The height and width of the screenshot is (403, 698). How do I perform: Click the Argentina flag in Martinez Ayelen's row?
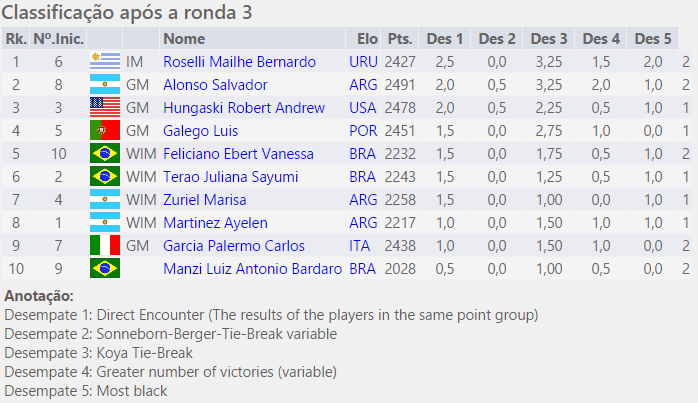[104, 223]
